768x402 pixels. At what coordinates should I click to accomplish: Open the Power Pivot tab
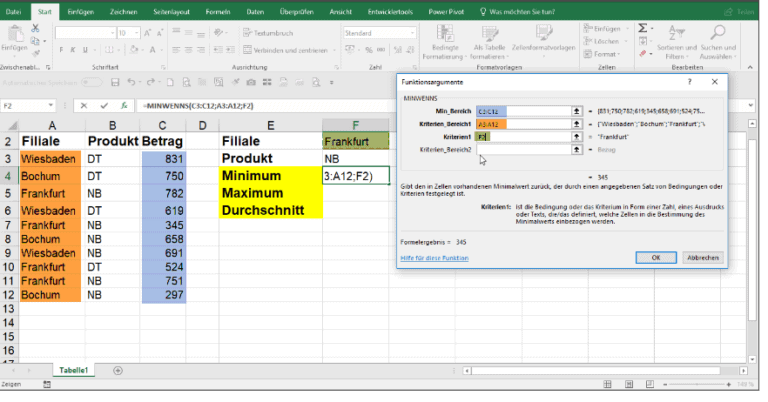tap(446, 12)
